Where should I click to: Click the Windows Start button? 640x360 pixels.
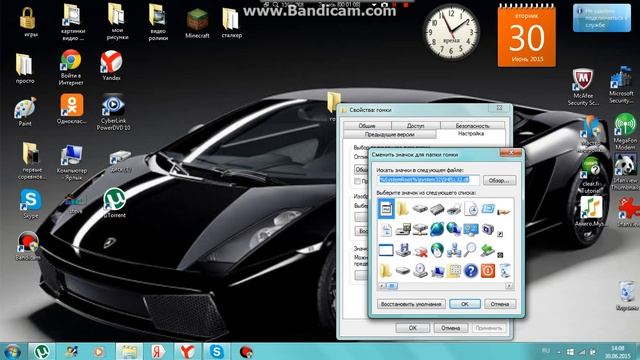pyautogui.click(x=12, y=352)
